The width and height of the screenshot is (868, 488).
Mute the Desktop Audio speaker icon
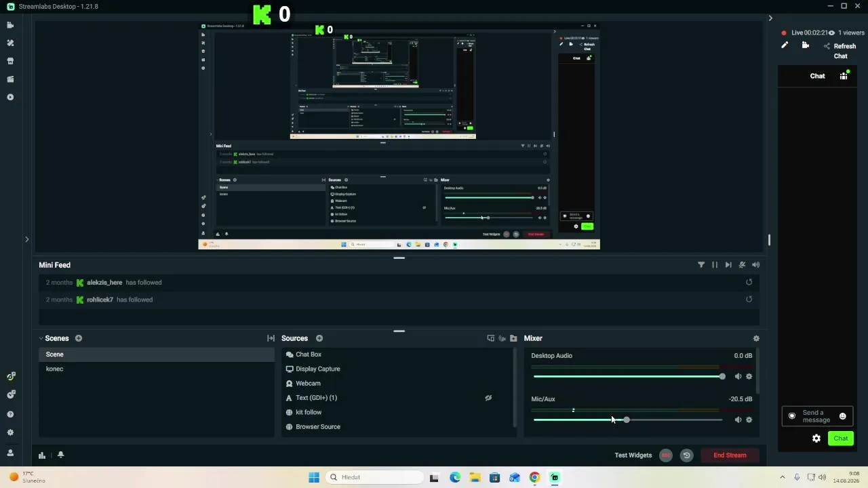[738, 376]
